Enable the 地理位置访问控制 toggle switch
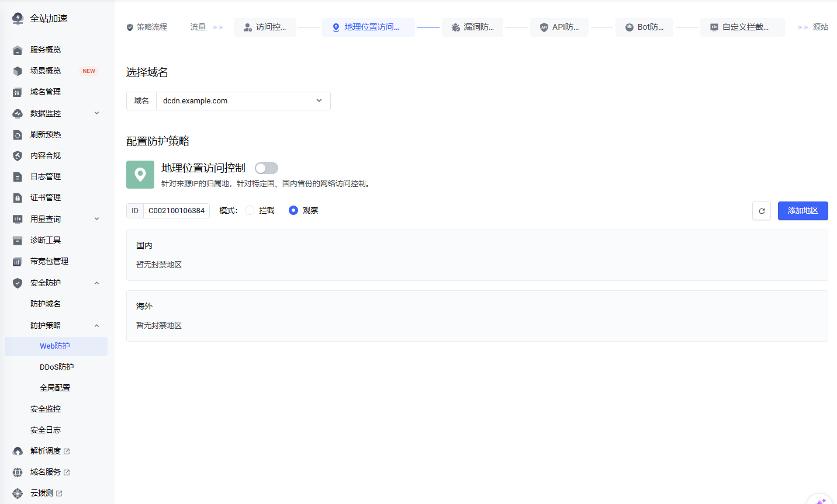This screenshot has width=837, height=504. click(x=267, y=168)
